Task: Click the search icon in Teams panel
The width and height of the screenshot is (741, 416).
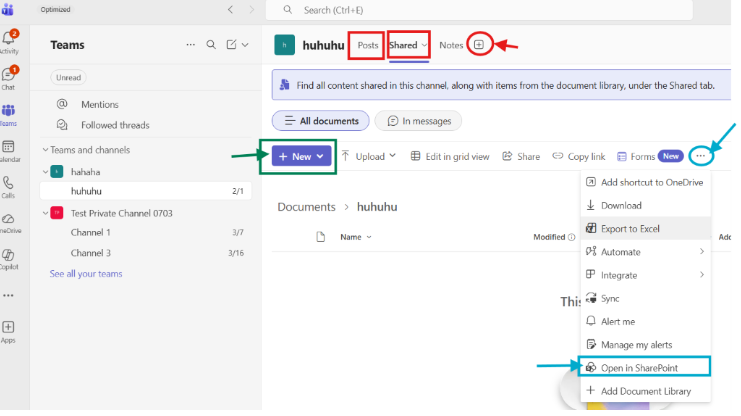Action: [x=211, y=44]
